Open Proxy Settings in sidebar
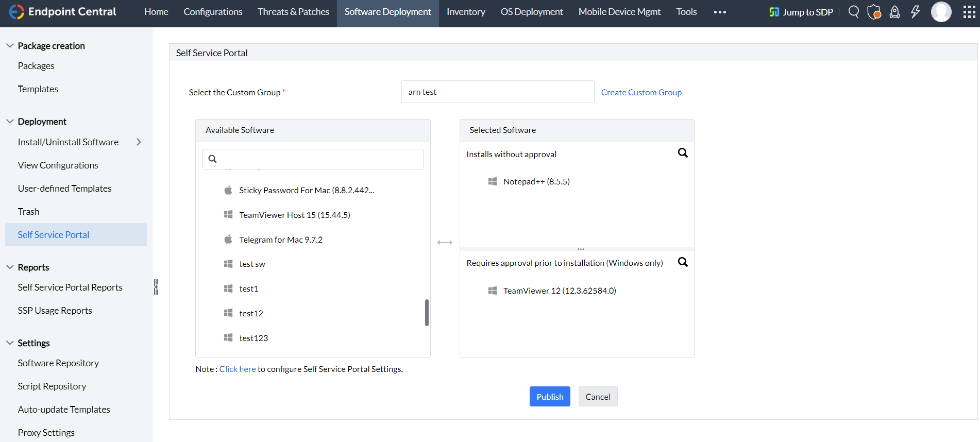Screen dimensions: 980x442 point(46,433)
